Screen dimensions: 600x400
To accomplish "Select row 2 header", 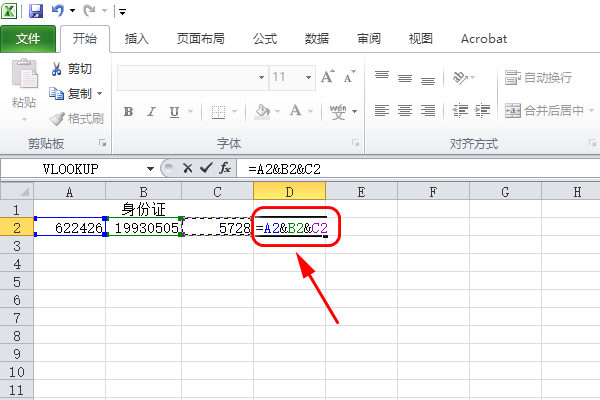I will pyautogui.click(x=17, y=228).
